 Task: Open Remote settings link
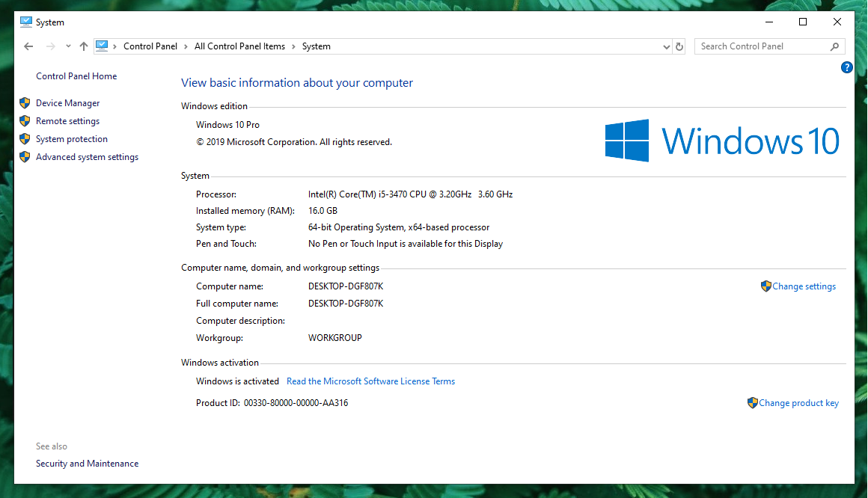click(67, 121)
